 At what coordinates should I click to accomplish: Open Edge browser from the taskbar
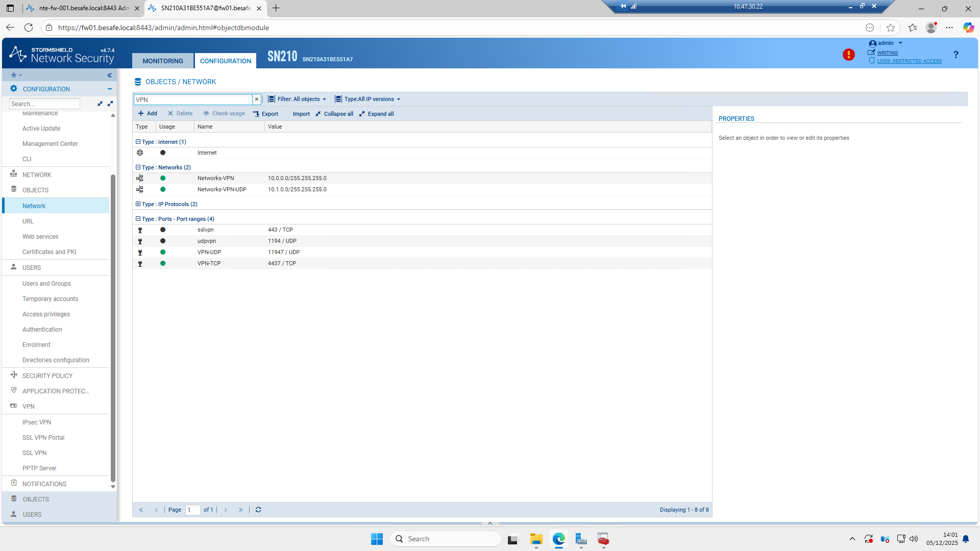559,539
